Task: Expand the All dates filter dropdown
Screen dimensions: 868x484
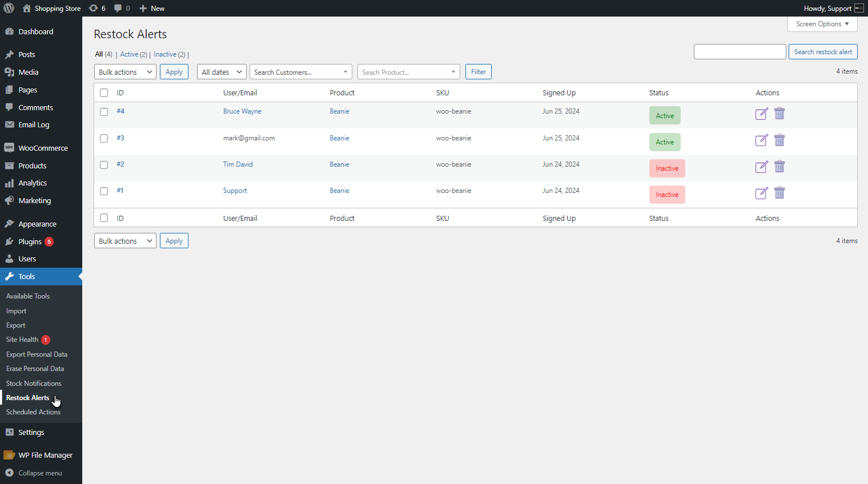Action: 222,72
